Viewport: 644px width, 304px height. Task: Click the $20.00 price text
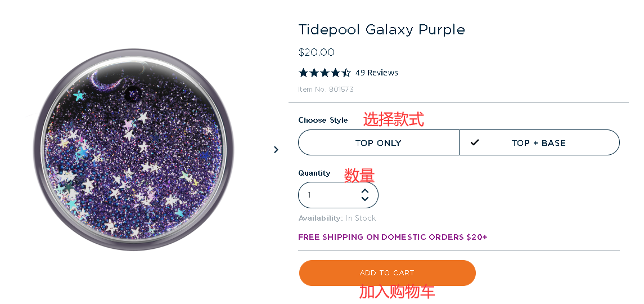tap(316, 52)
